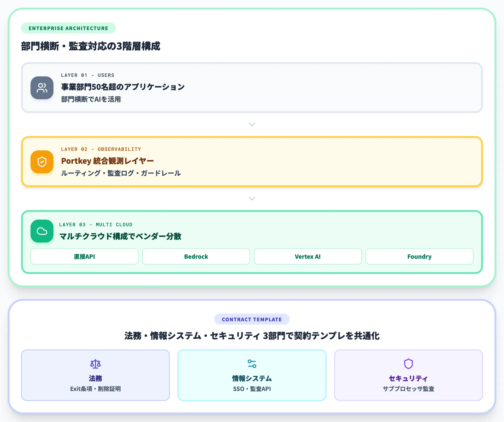Select the Foundry provider chip
Viewport: 504px width, 422px height.
[420, 256]
